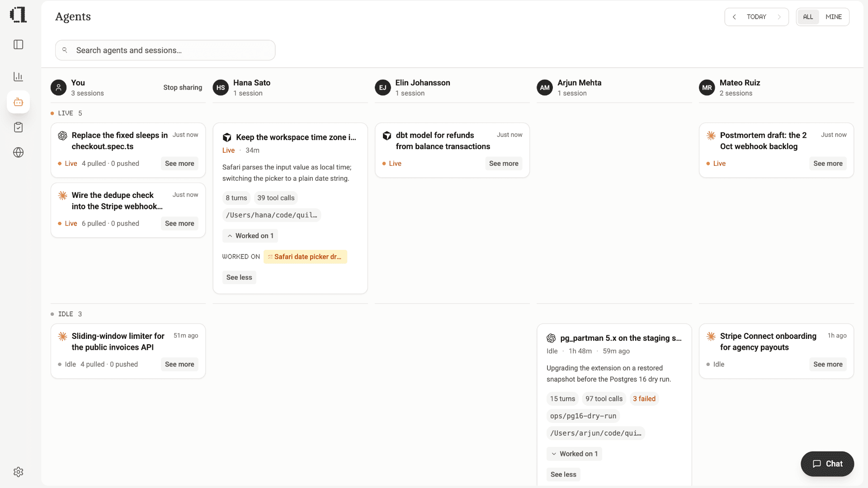Screen dimensions: 868x488
Task: Open the 'Safari date picker dr…' task link
Action: pyautogui.click(x=305, y=257)
